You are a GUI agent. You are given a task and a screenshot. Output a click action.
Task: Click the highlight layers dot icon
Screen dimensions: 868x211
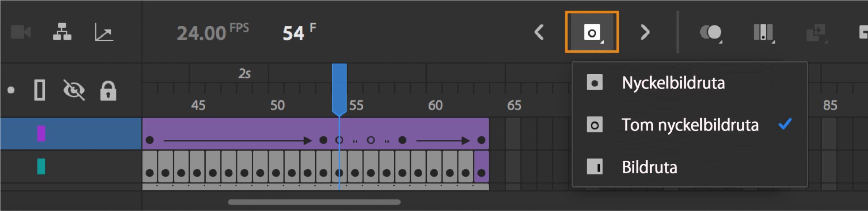click(x=11, y=90)
